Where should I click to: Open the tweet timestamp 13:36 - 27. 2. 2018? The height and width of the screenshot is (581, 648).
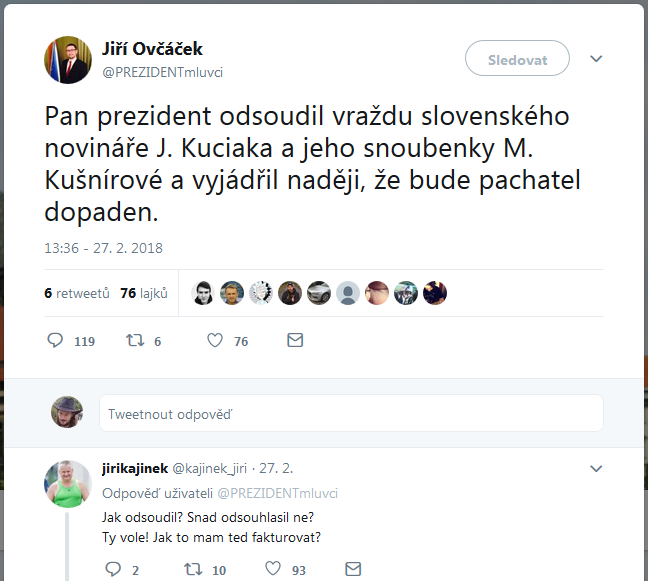[103, 248]
